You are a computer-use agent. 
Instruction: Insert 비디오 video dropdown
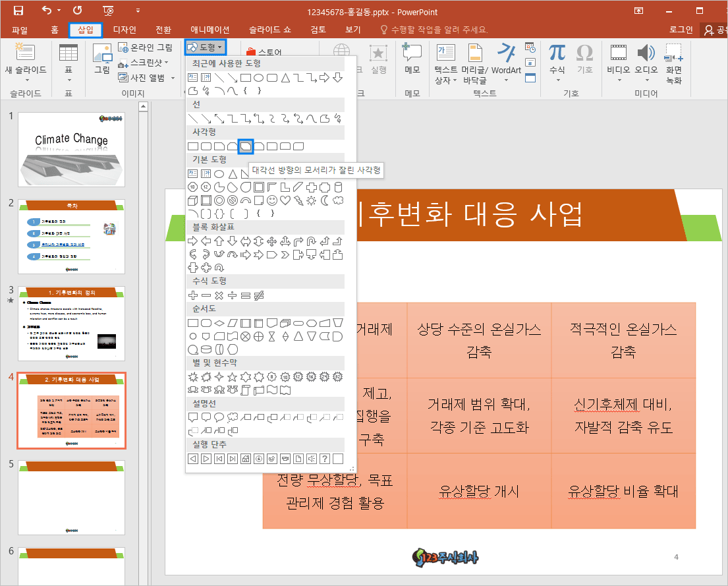tap(619, 63)
